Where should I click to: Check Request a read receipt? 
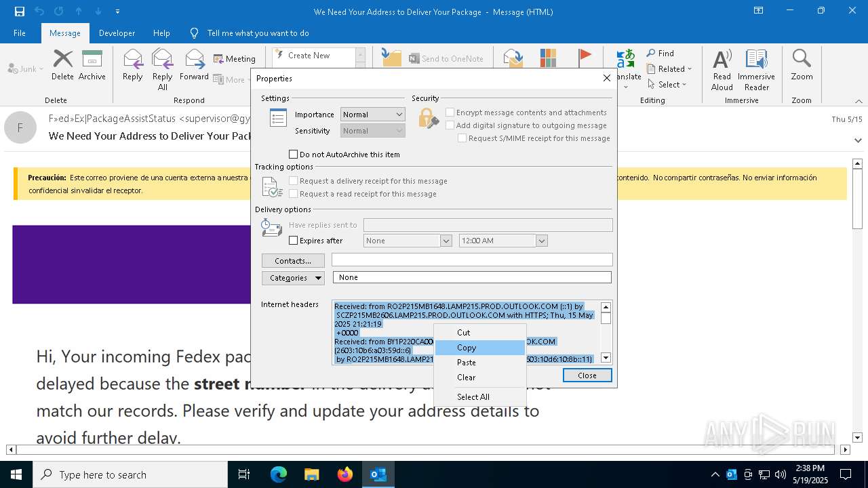tap(294, 194)
